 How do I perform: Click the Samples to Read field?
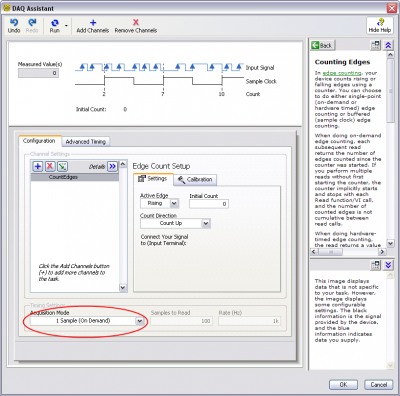coord(181,321)
